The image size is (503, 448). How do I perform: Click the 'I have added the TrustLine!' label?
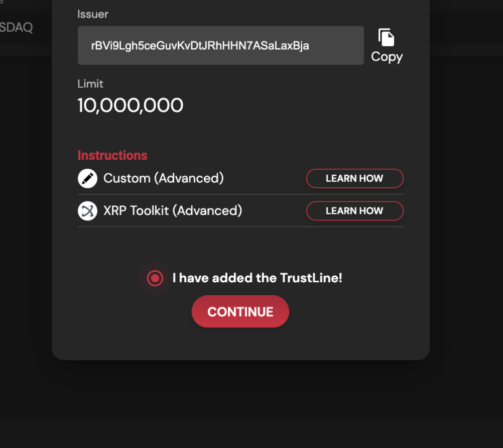point(258,278)
